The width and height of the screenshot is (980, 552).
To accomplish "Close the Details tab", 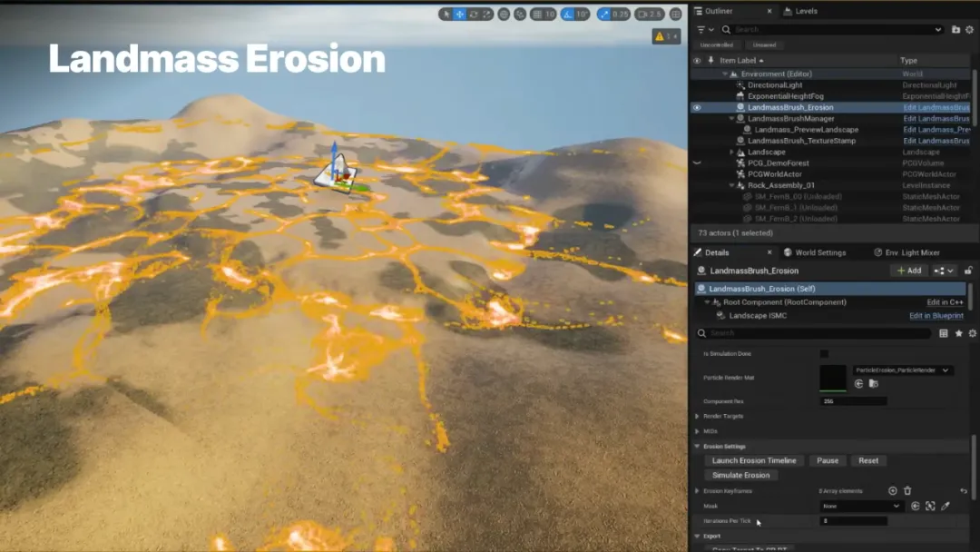I will tap(769, 252).
